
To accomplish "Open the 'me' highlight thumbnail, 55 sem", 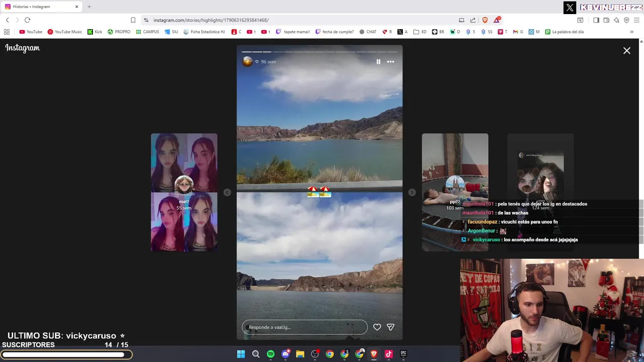I will 184,192.
